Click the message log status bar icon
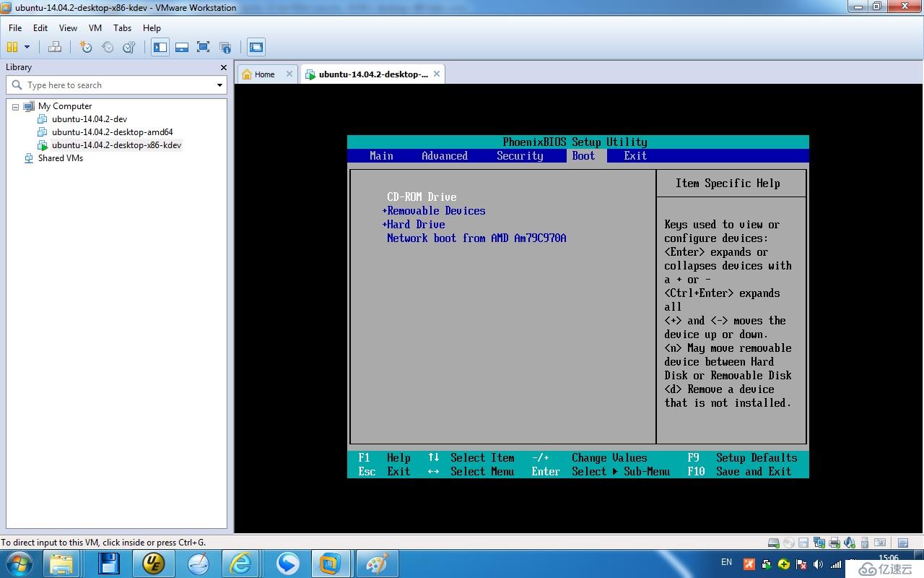 (881, 543)
